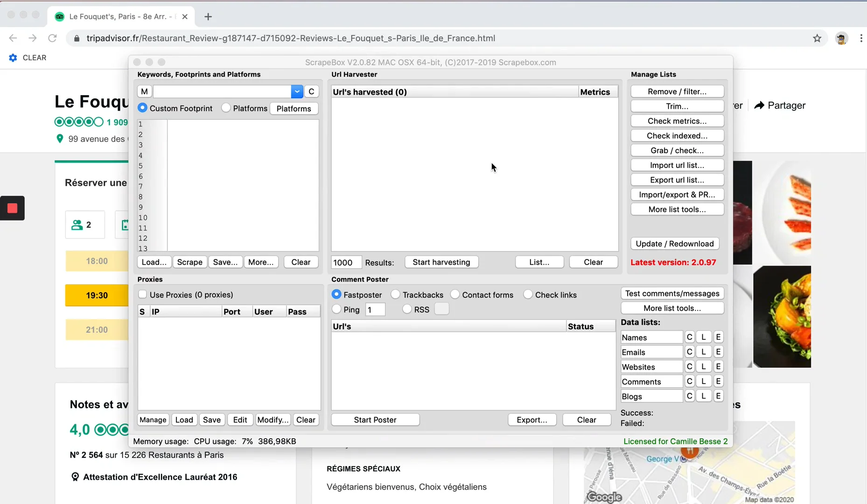867x504 pixels.
Task: Open the proxies Modify... menu
Action: pyautogui.click(x=273, y=420)
